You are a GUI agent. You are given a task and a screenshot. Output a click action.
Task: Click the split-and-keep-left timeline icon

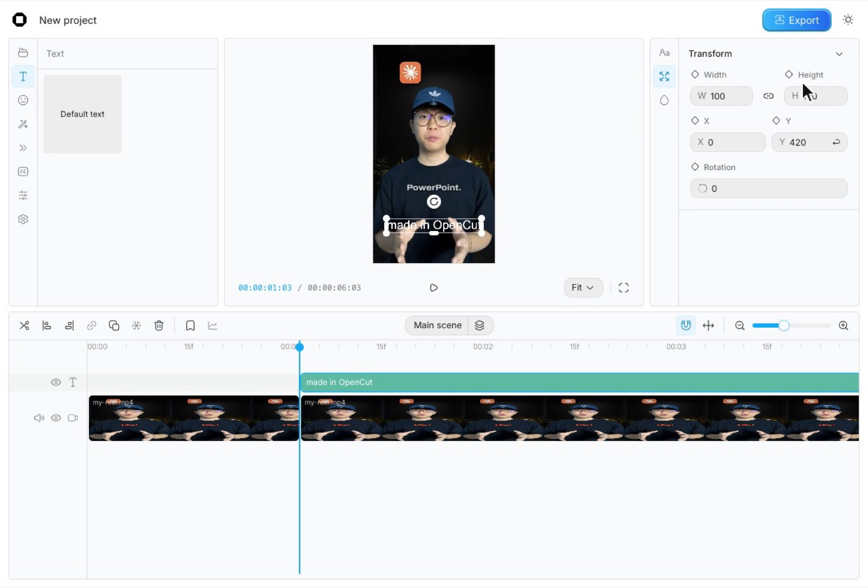click(x=47, y=325)
